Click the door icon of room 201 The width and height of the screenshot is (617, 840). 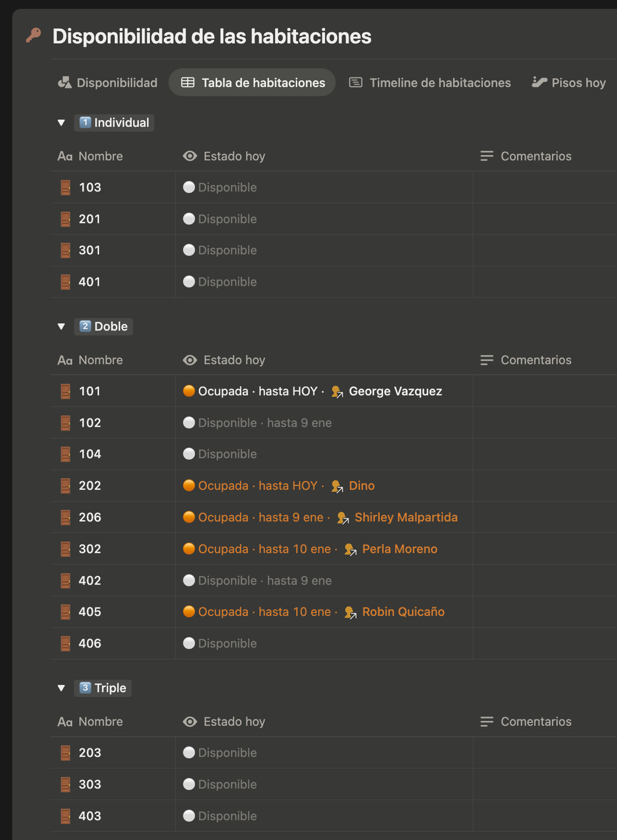[66, 219]
